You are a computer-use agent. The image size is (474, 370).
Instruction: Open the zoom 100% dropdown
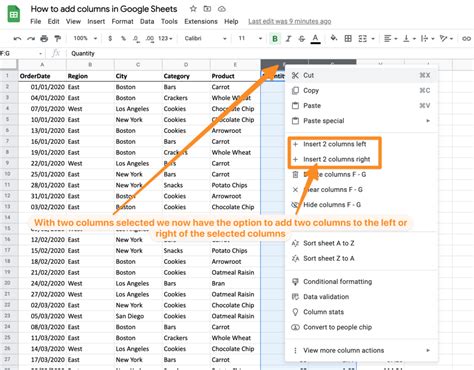(85, 39)
